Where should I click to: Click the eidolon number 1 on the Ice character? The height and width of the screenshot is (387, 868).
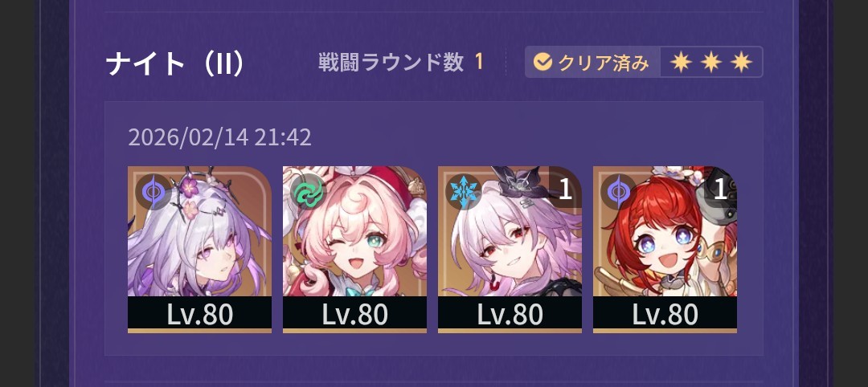(x=565, y=189)
